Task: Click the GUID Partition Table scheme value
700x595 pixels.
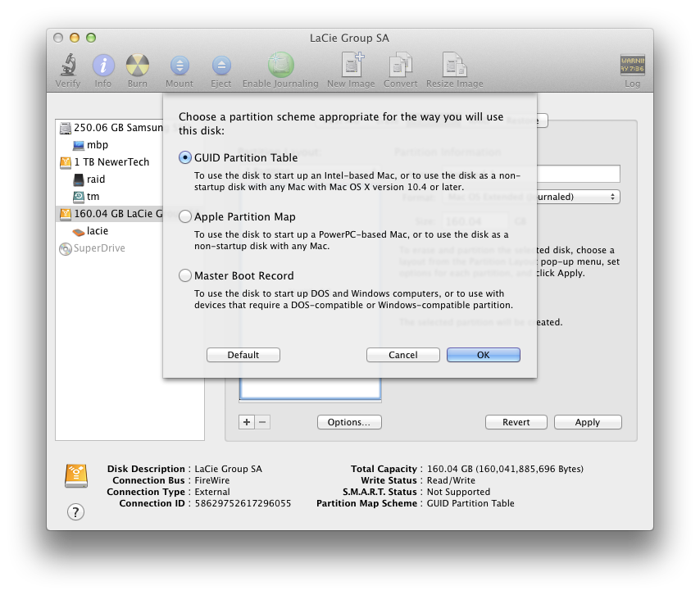Action: [470, 503]
